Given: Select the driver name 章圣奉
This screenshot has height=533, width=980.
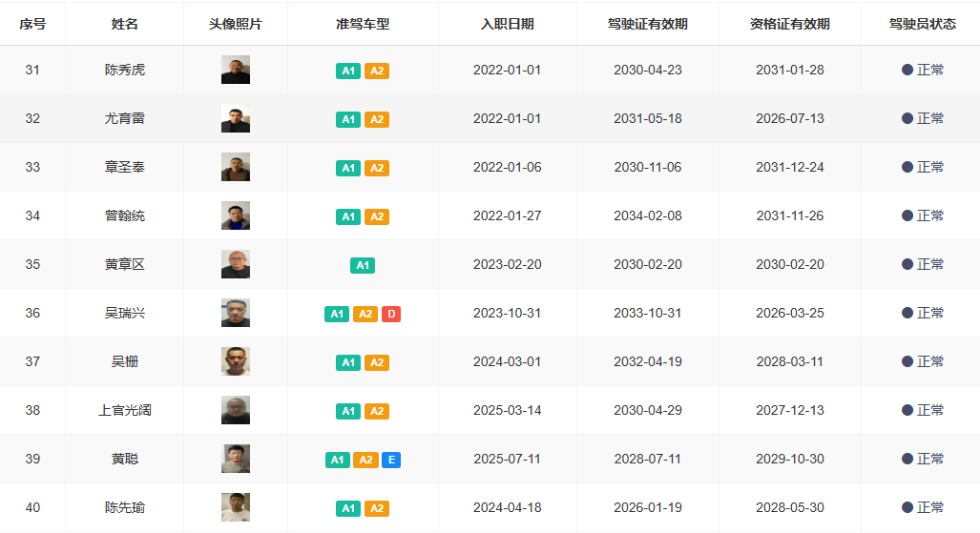Looking at the screenshot, I should point(125,167).
